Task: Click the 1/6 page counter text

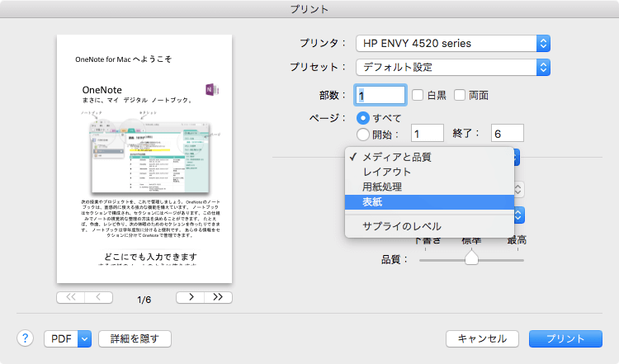Action: pos(144,300)
